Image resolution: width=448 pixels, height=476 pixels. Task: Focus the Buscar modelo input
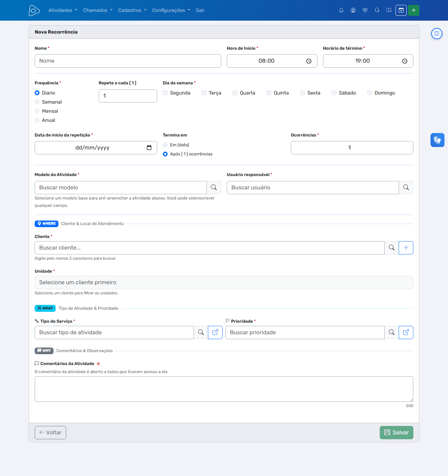[121, 188]
